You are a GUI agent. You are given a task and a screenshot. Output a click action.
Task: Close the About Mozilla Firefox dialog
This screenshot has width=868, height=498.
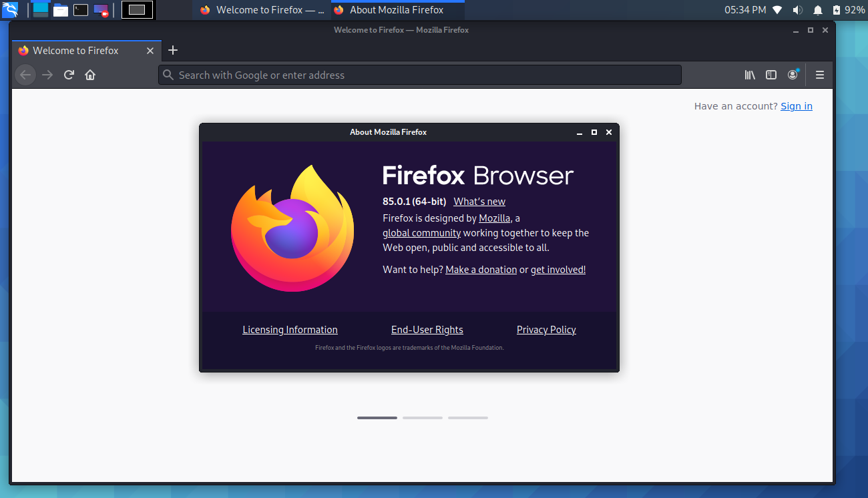click(609, 132)
